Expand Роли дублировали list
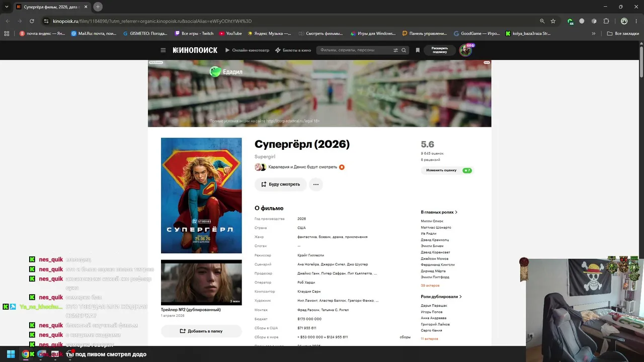 tap(441, 297)
